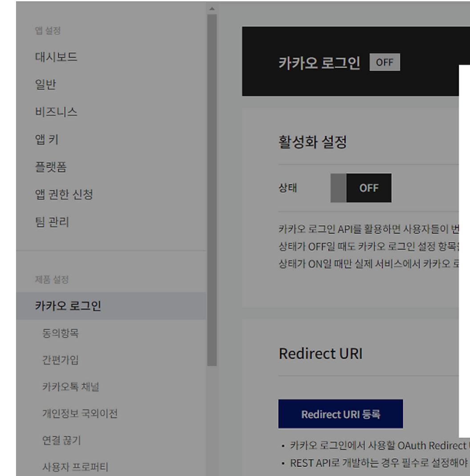Click the sidebar vertical scrollbar thumb
This screenshot has height=476, width=470.
coord(212,190)
